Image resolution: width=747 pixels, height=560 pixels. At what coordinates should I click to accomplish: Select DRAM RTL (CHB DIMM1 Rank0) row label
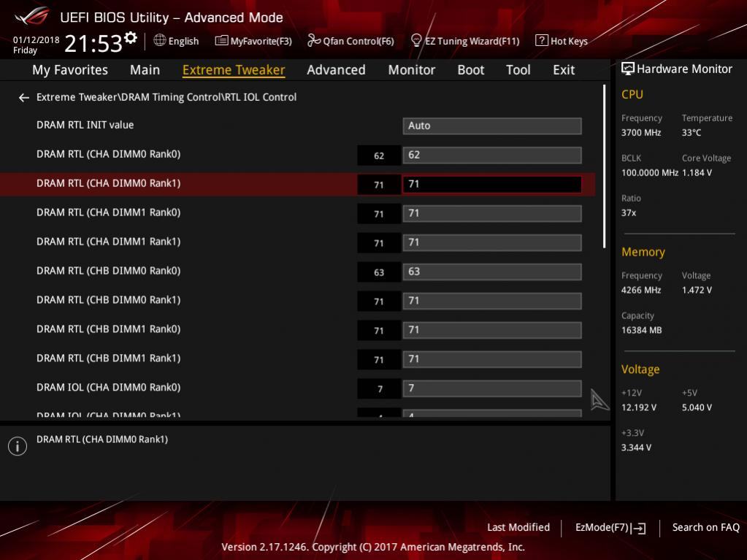coord(109,329)
